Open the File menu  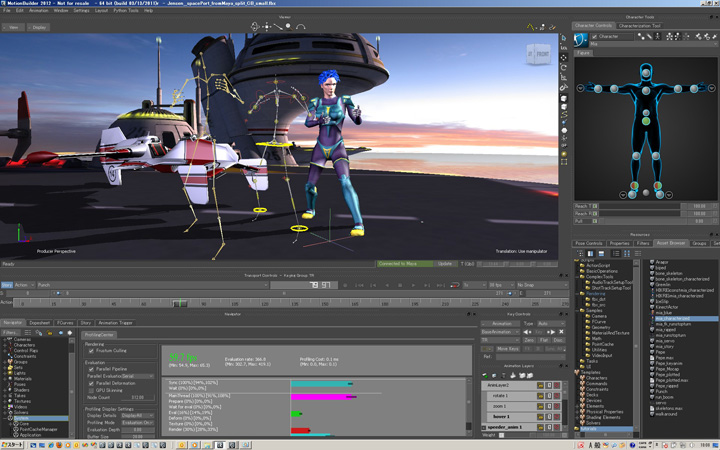tap(7, 10)
